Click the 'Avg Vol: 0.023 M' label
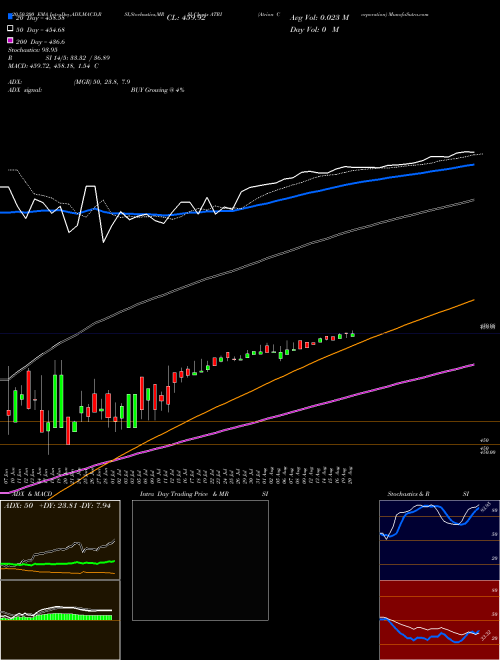The image size is (500, 660). pyautogui.click(x=319, y=18)
